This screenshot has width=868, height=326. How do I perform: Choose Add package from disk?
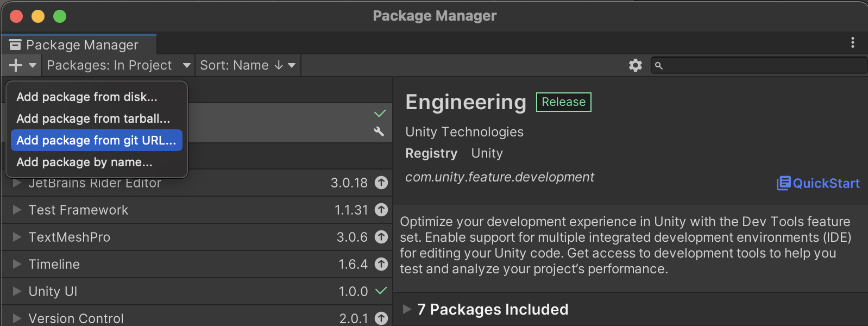(x=97, y=97)
